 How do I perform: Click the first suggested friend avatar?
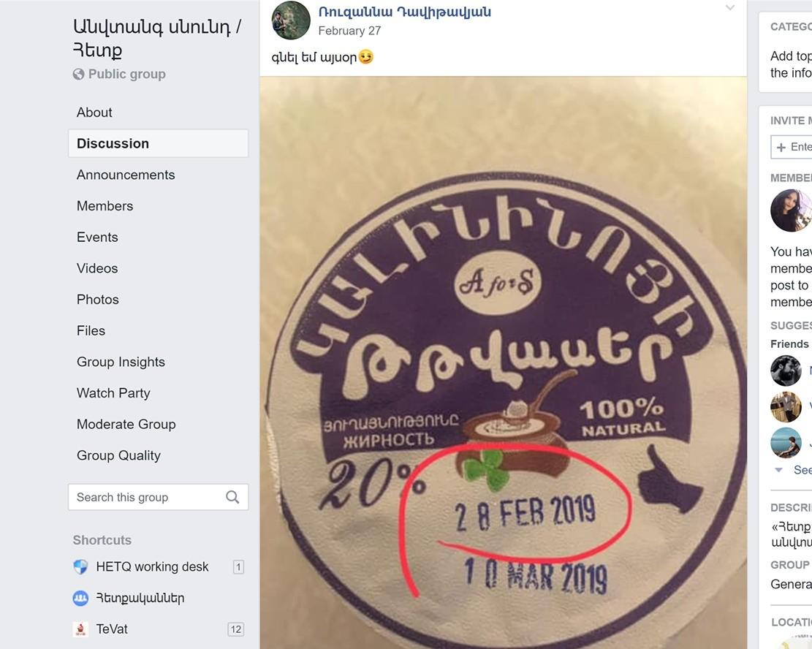tap(786, 371)
